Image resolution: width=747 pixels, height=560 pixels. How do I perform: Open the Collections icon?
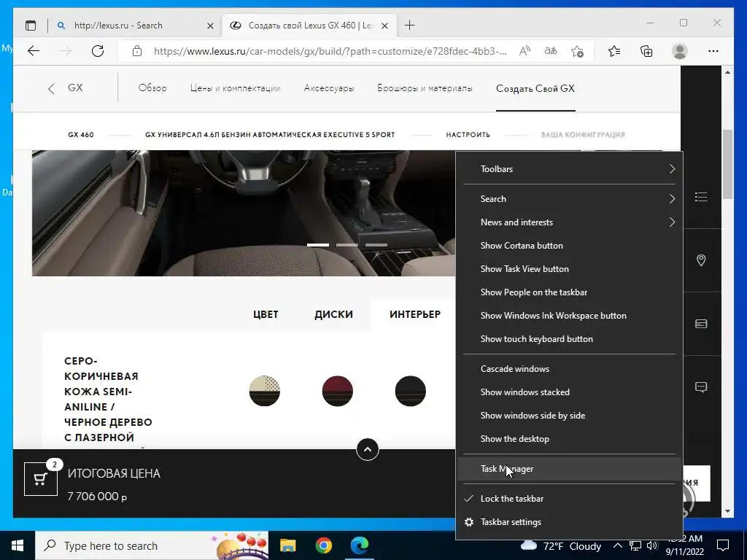[x=646, y=51]
